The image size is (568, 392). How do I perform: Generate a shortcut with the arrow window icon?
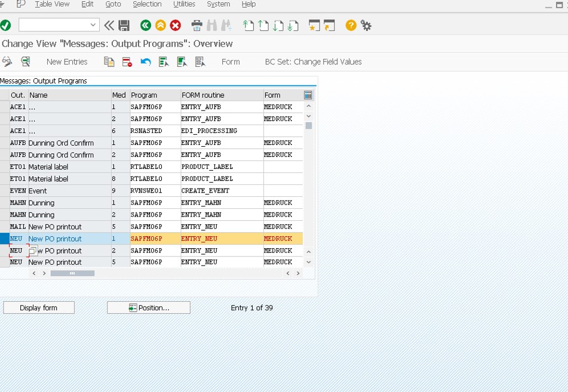coord(329,25)
